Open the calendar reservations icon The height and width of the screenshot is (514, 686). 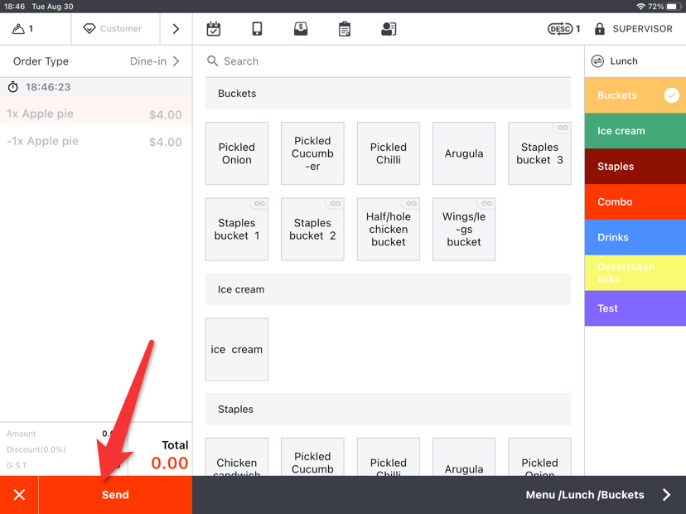coord(213,29)
